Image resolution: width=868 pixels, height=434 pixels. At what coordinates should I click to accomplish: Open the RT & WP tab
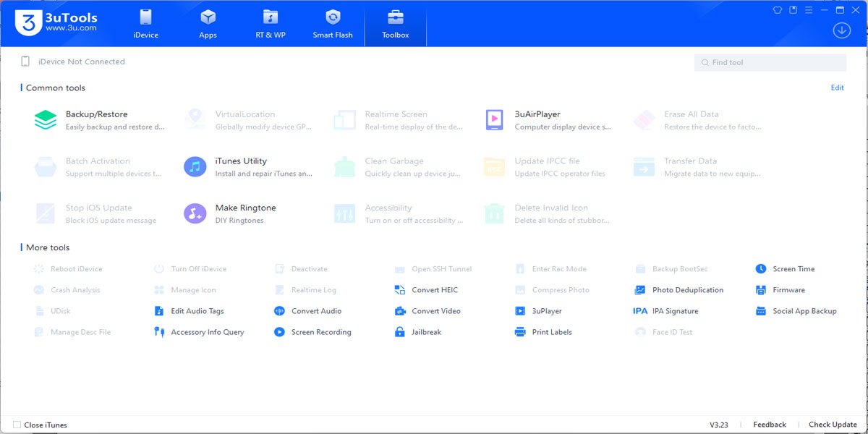click(x=271, y=23)
